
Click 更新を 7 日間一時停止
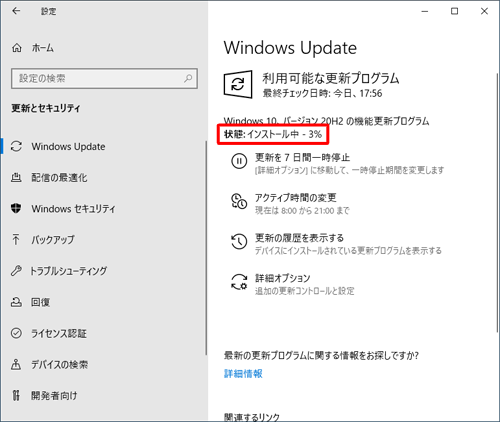pyautogui.click(x=302, y=157)
